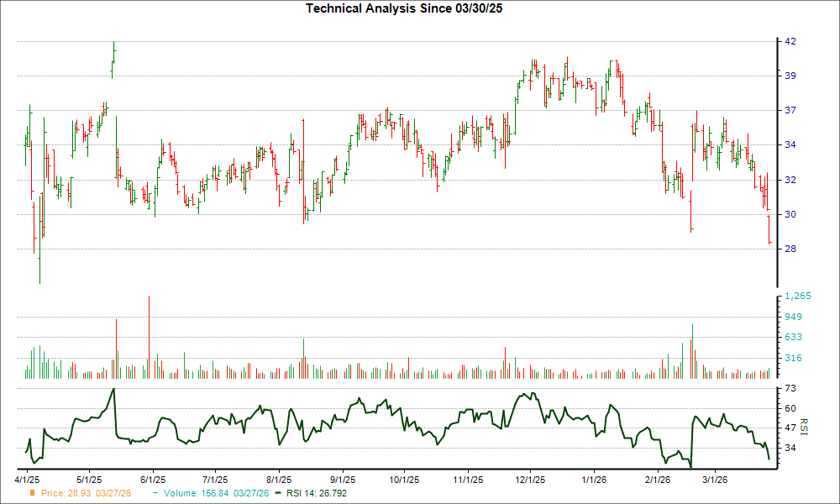This screenshot has width=840, height=504.
Task: Toggle the RSI 14 series via its legend entry
Action: [x=315, y=494]
